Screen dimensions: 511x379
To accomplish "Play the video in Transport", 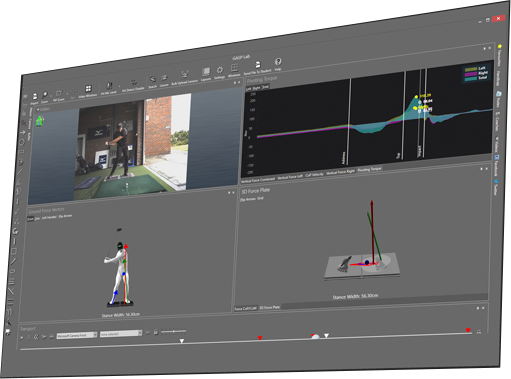I will [22, 338].
